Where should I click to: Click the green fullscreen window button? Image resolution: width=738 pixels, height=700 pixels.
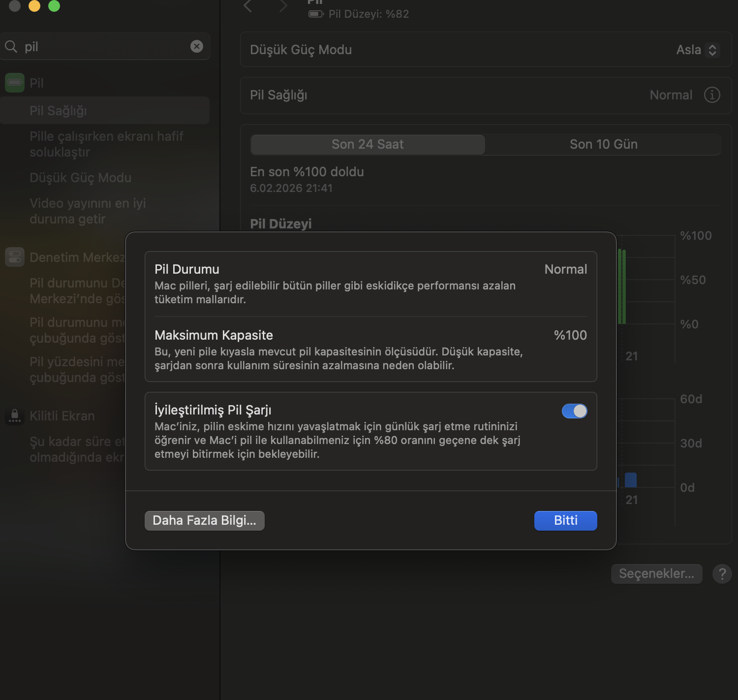tap(54, 6)
